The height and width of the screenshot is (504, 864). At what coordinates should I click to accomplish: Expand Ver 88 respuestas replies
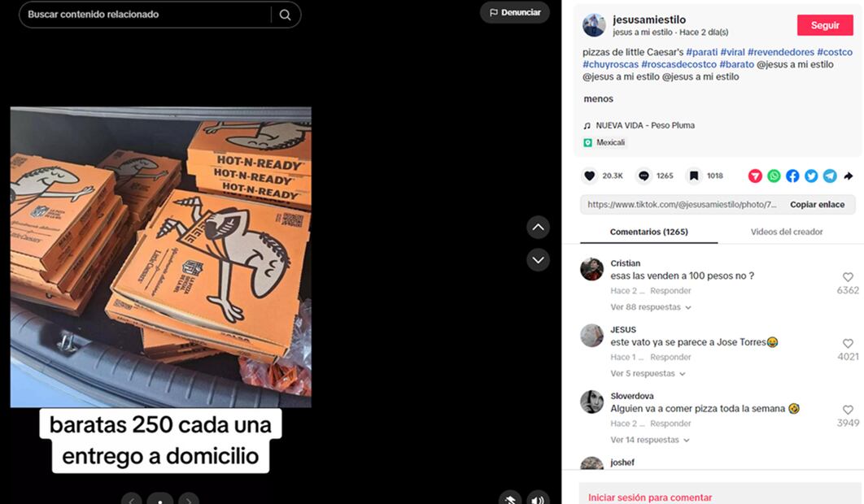(651, 307)
